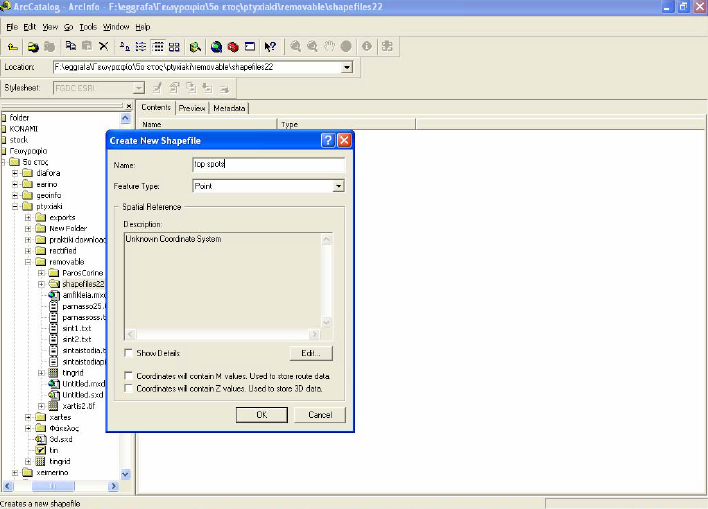Collapse the ptyxiaki folder node

tap(15, 206)
